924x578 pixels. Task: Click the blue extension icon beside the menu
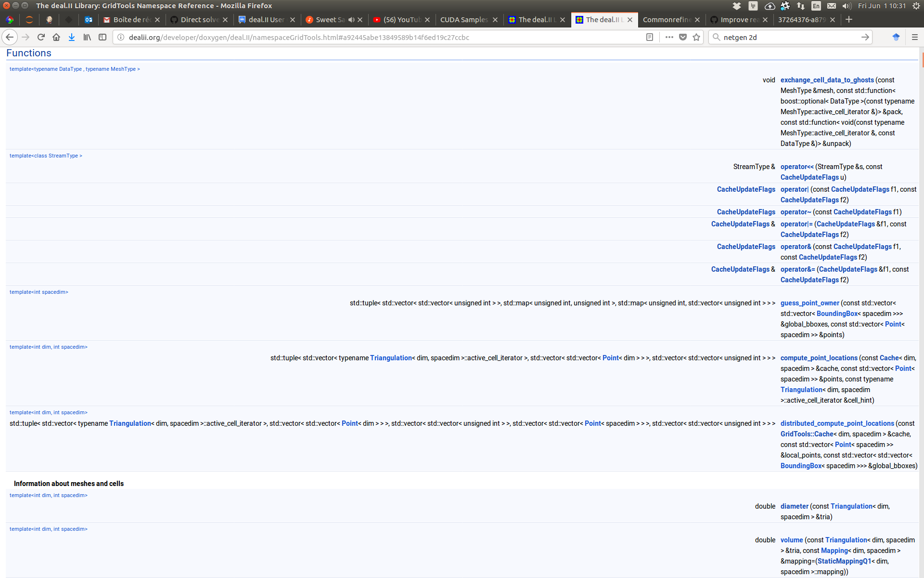click(x=896, y=37)
